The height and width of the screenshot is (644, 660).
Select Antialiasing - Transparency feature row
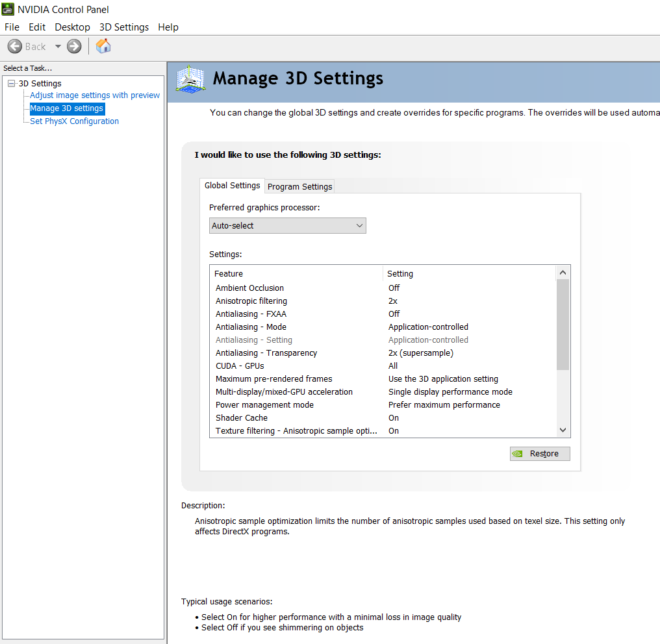[383, 353]
